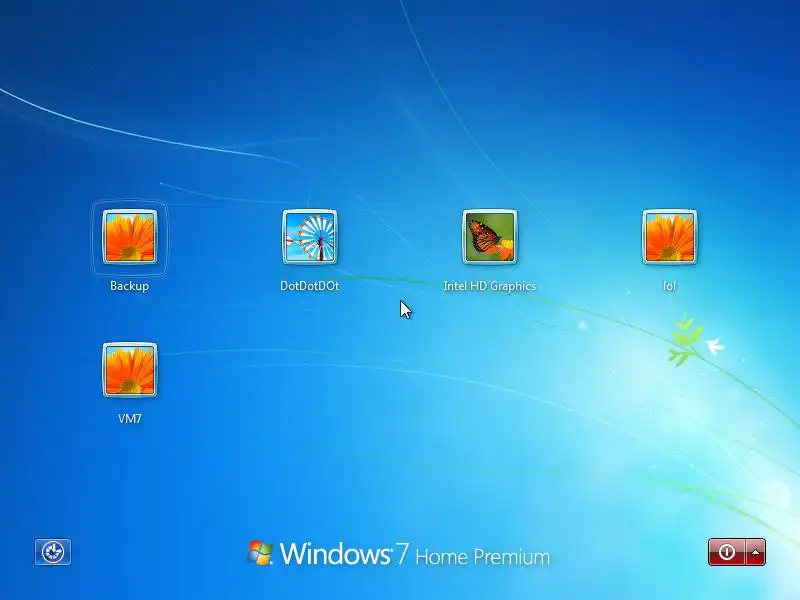Expand the shut down options arrow
The width and height of the screenshot is (800, 600).
pos(756,552)
